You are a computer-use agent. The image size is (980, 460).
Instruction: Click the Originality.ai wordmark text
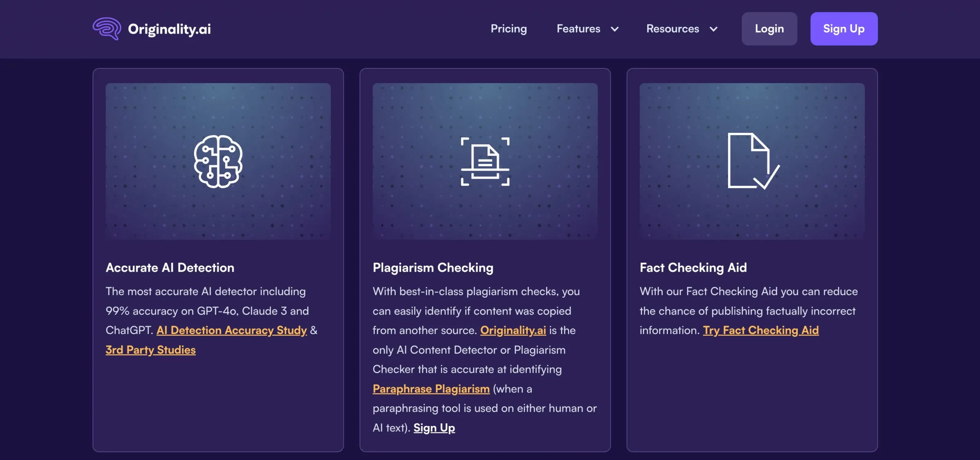coord(169,29)
